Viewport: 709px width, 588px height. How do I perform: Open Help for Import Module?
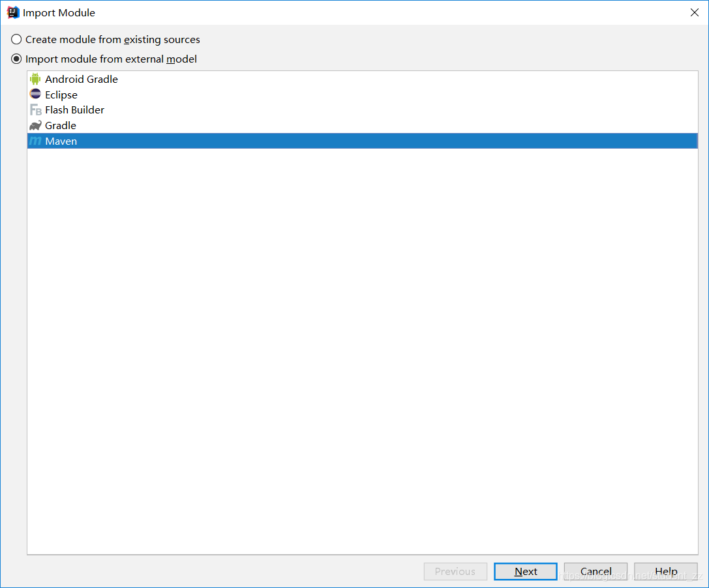point(665,571)
